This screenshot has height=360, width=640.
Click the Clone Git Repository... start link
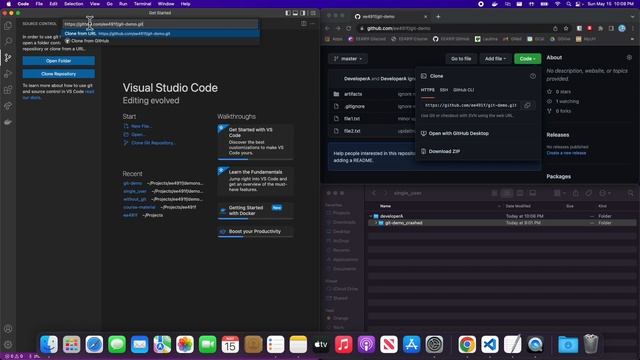153,143
